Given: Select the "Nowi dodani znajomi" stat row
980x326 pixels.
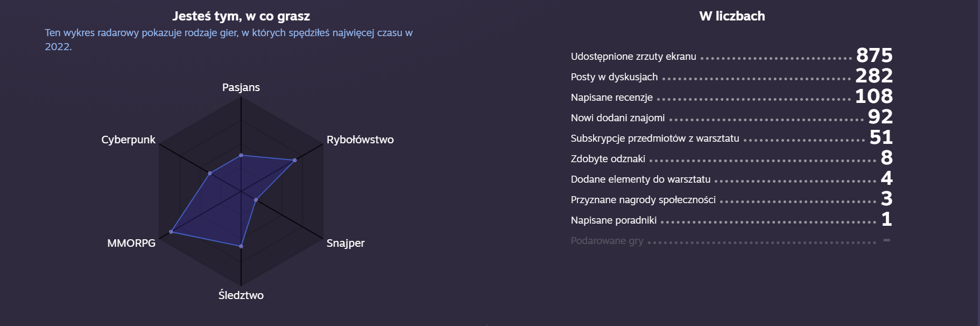Looking at the screenshot, I should click(617, 118).
